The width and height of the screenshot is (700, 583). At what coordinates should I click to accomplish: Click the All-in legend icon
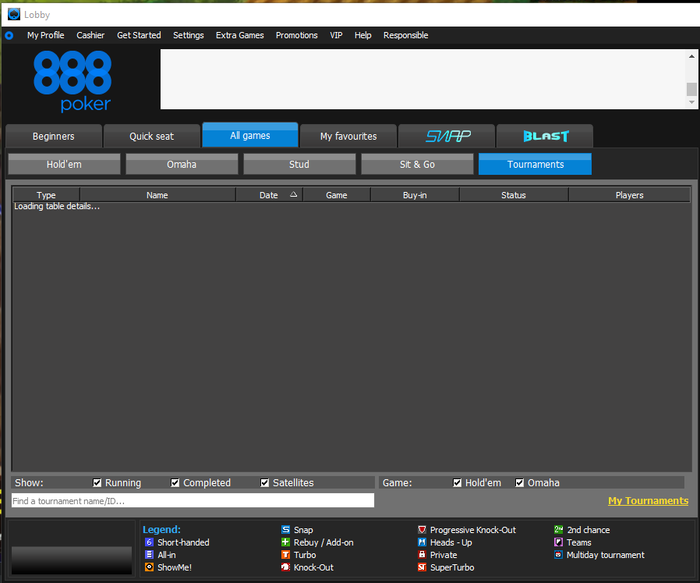click(149, 554)
